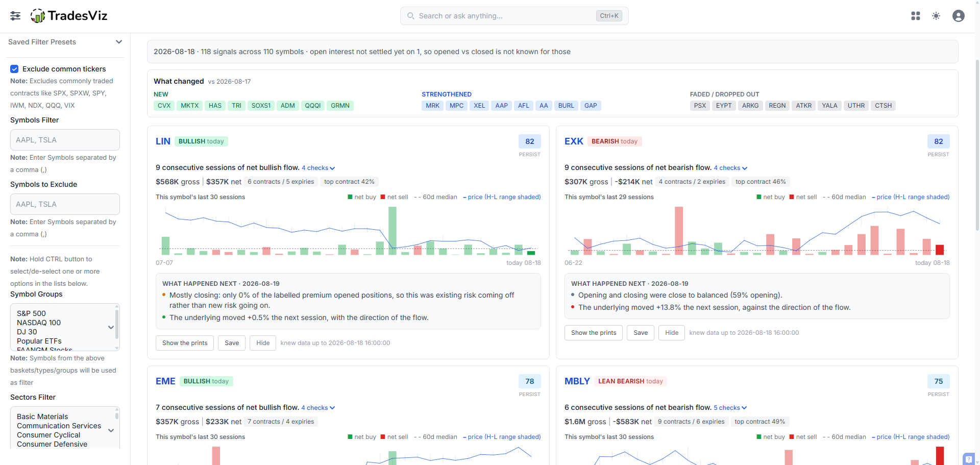Click the search magnifier icon
This screenshot has width=980, height=465.
tap(411, 16)
